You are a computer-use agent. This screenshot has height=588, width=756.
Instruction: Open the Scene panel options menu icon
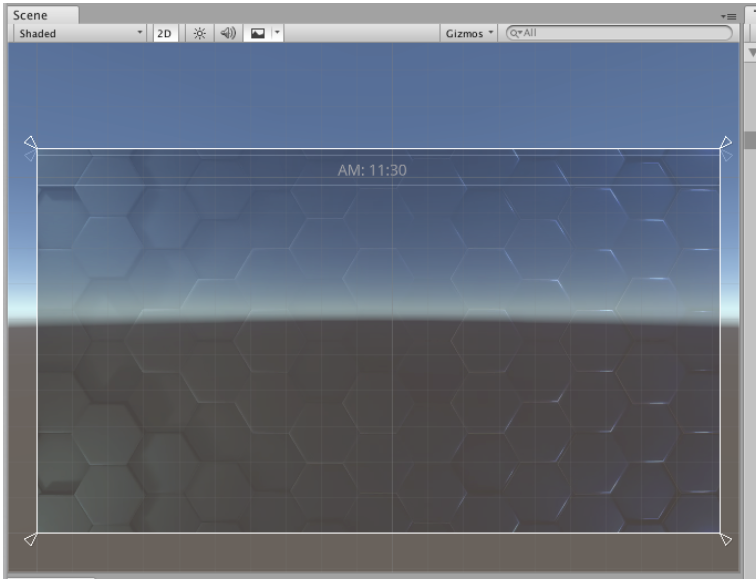[x=729, y=16]
